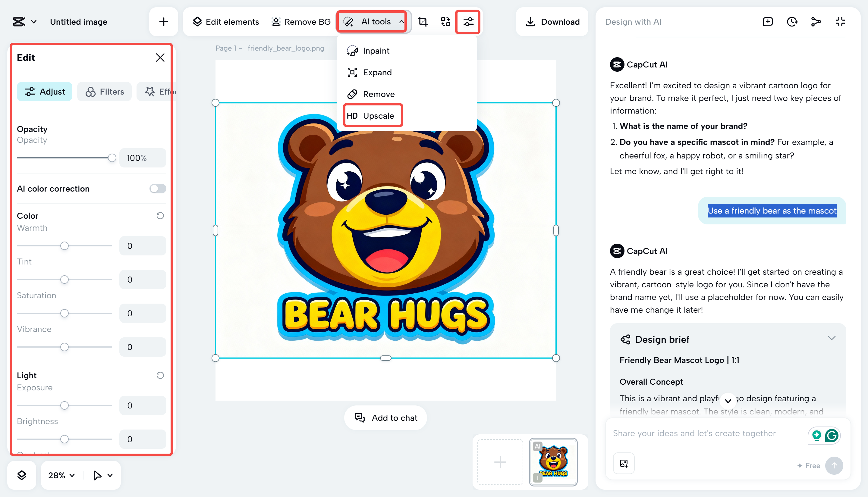Open the 28% zoom level dropdown

click(x=61, y=475)
